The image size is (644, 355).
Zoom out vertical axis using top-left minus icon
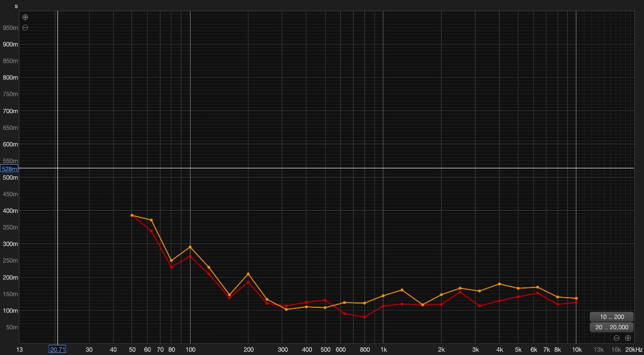pyautogui.click(x=25, y=27)
